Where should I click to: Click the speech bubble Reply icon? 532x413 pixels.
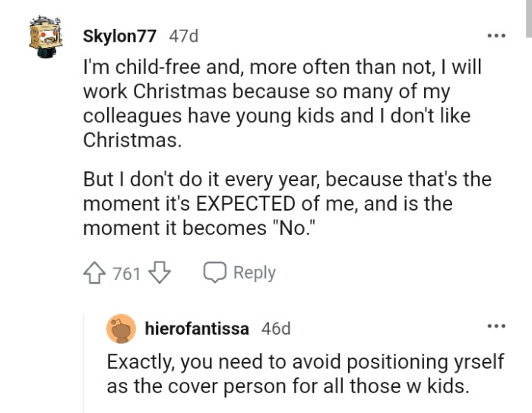pos(215,273)
